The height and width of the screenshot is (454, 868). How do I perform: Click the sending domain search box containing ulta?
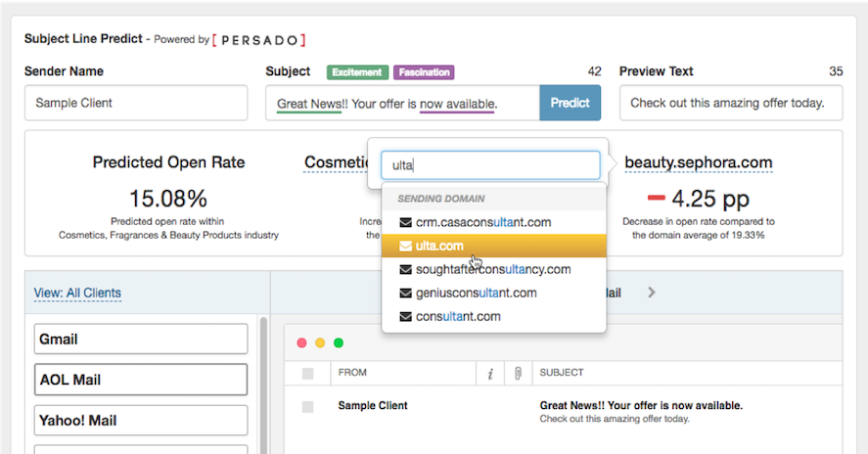pyautogui.click(x=490, y=165)
